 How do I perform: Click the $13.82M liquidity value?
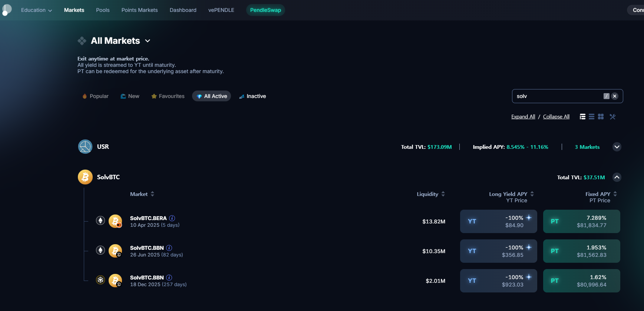coord(434,222)
